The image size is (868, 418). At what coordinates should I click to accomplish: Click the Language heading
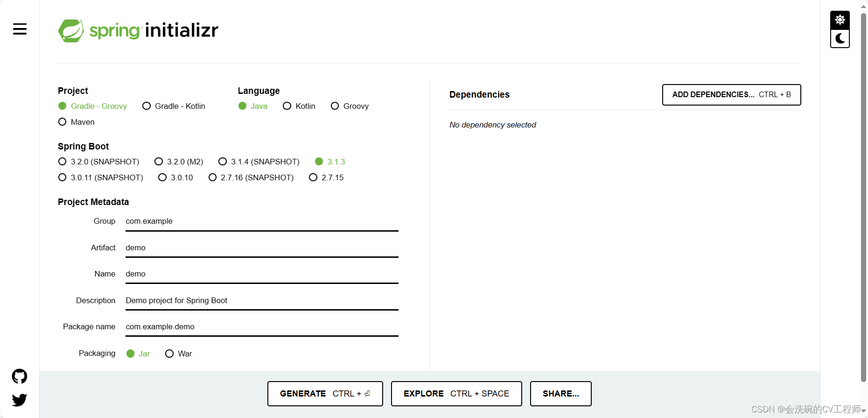coord(259,91)
